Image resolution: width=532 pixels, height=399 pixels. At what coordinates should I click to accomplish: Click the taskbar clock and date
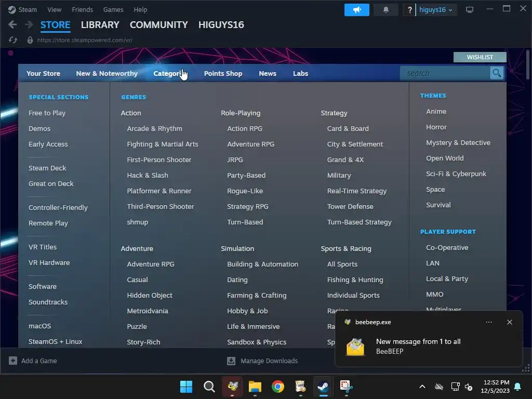point(495,387)
